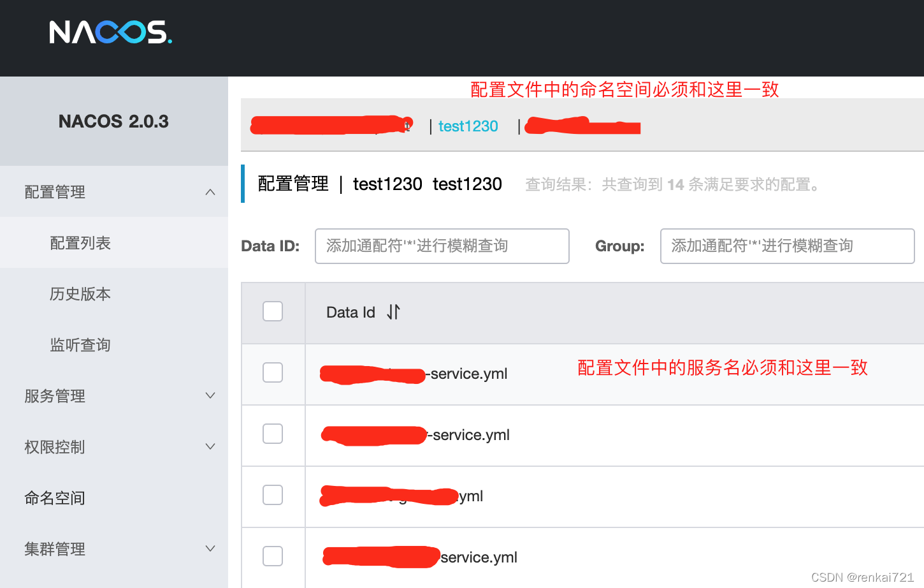This screenshot has height=588, width=924.
Task: Check the third row checkbox ending yml
Action: click(273, 495)
